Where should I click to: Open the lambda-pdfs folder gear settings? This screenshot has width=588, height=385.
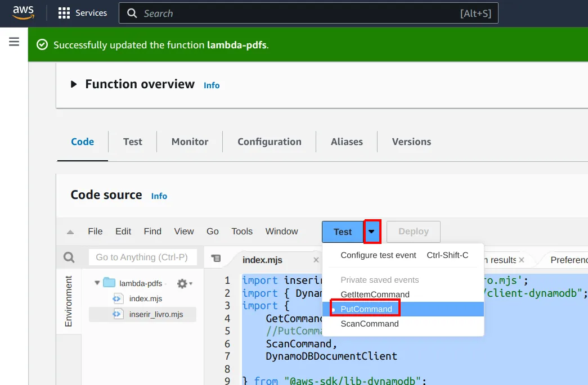[185, 283]
